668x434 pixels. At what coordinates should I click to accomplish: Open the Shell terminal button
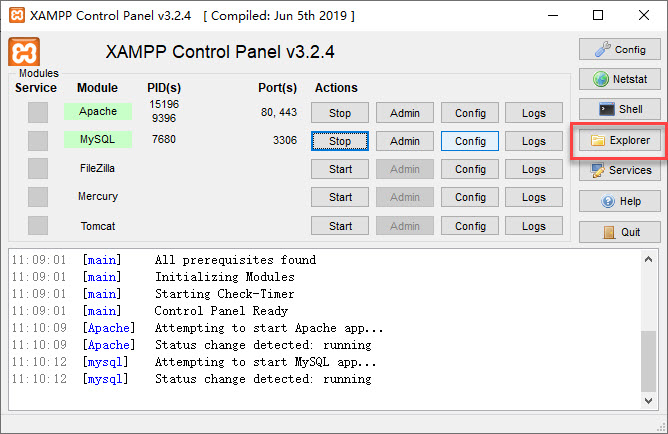point(619,109)
